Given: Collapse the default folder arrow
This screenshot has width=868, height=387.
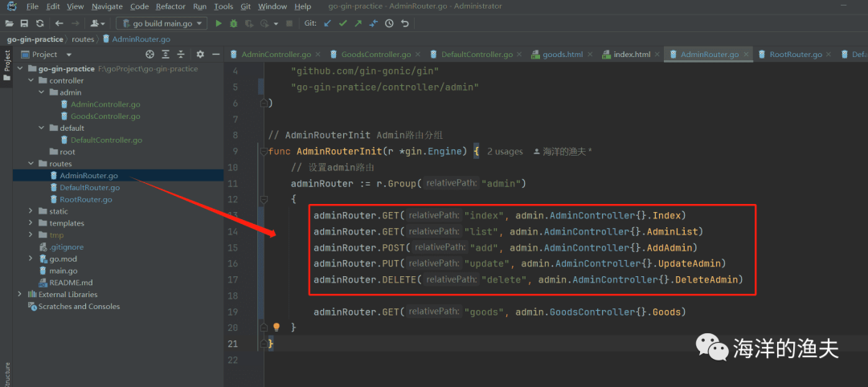Looking at the screenshot, I should 42,128.
